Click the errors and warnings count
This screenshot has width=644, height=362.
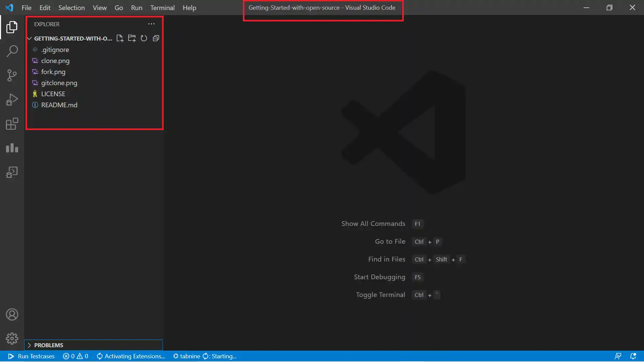point(75,356)
